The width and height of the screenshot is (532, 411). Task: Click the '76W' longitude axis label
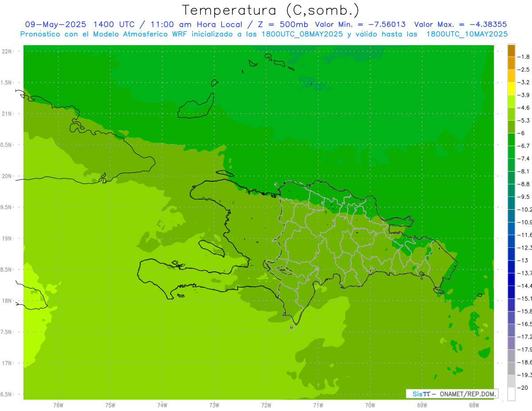click(58, 405)
